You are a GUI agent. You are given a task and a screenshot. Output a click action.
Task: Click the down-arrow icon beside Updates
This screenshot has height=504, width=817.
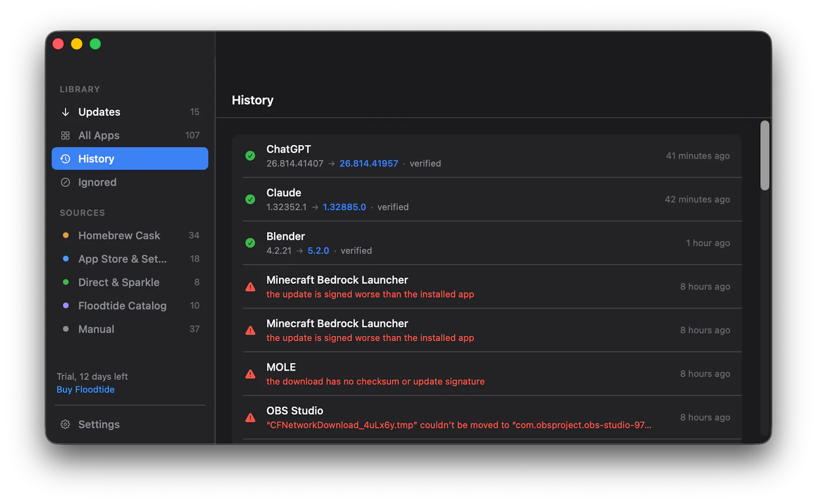[x=65, y=112]
